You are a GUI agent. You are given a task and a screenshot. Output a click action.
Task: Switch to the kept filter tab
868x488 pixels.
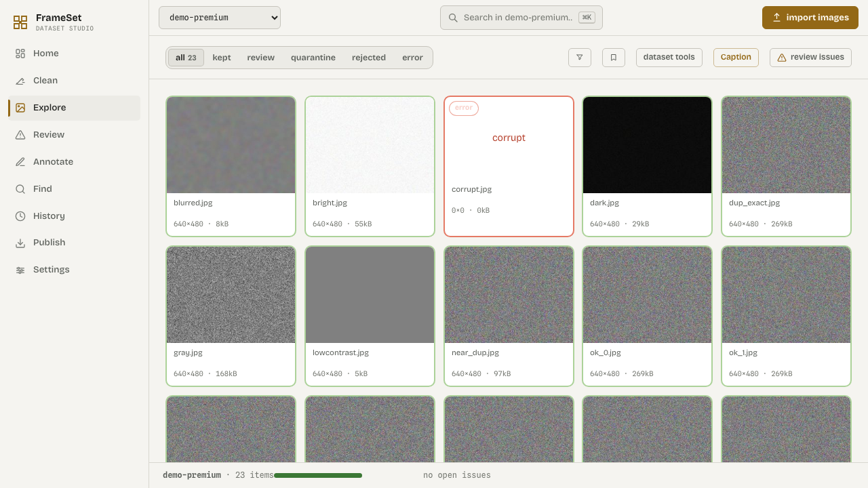(222, 58)
